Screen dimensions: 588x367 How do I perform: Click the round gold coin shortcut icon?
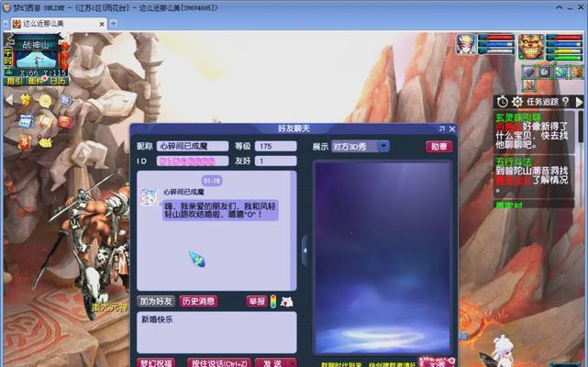coord(45,101)
